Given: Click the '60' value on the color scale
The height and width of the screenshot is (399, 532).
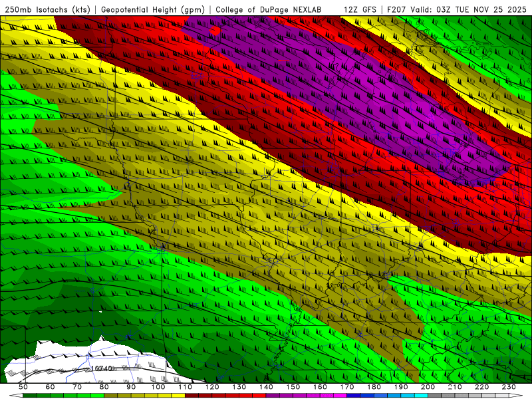Looking at the screenshot, I should coord(50,387).
